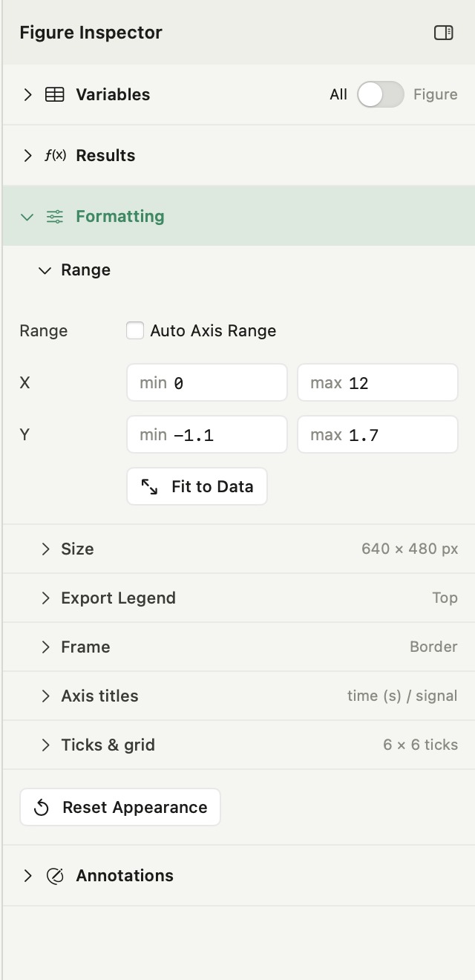Image resolution: width=475 pixels, height=980 pixels.
Task: Click the Export Legend row label
Action: (119, 598)
